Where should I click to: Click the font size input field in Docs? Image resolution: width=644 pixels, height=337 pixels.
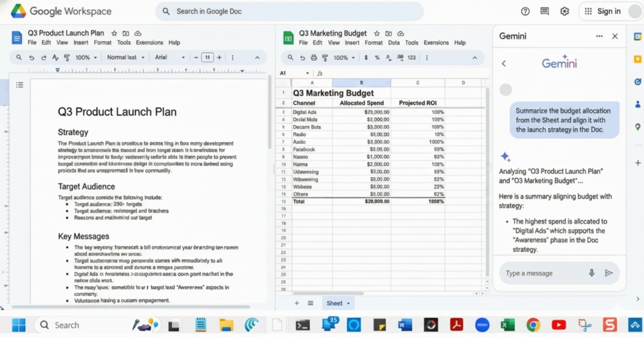click(207, 57)
